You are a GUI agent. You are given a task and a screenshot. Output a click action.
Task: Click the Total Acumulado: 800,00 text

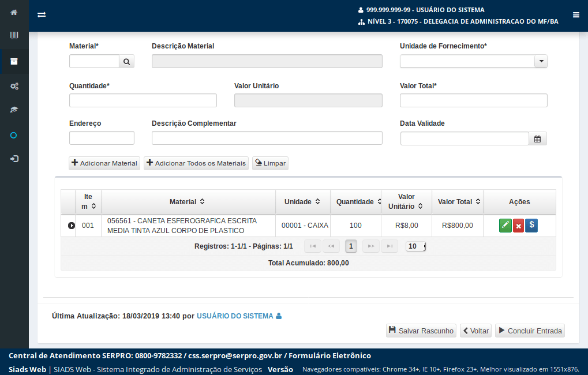[x=308, y=263]
